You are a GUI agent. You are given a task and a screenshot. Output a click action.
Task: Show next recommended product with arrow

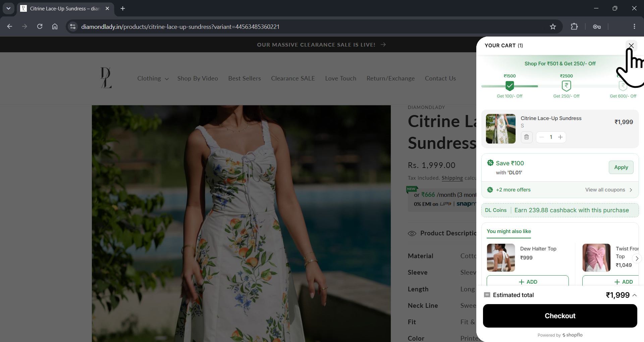point(637,259)
